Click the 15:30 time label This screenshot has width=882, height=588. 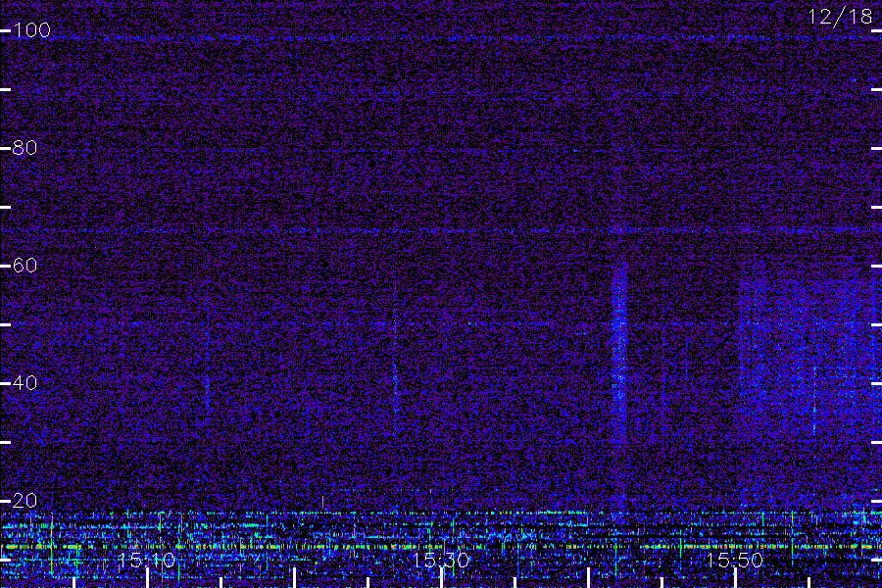(x=440, y=560)
